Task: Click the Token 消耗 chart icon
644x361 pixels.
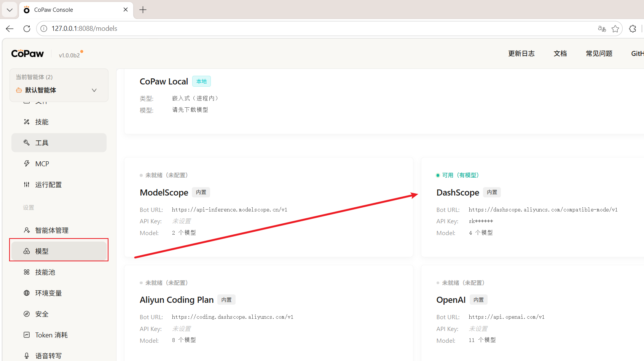Action: click(x=27, y=335)
